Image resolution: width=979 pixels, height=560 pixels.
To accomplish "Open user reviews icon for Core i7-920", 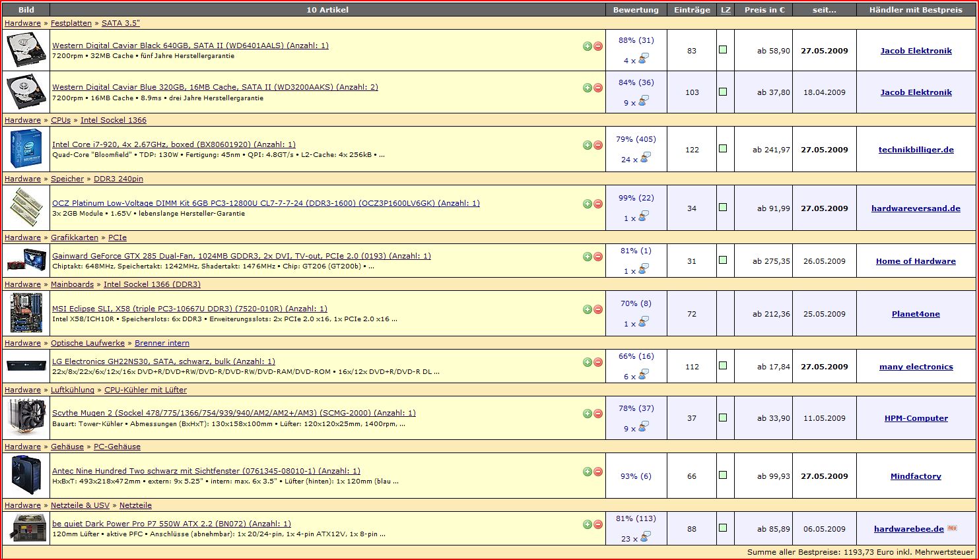I will (x=645, y=158).
